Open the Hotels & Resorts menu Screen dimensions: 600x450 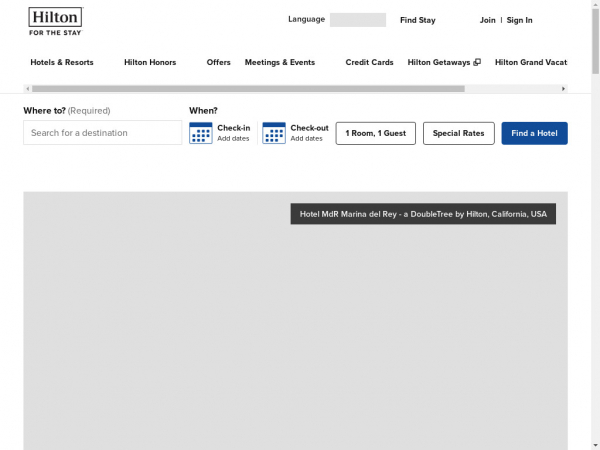pos(62,62)
